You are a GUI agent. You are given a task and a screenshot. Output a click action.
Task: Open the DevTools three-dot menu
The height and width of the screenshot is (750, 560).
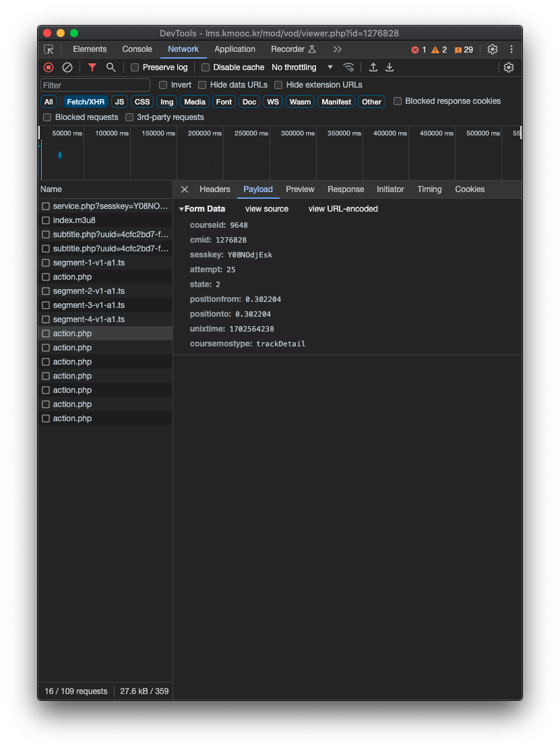coord(511,49)
